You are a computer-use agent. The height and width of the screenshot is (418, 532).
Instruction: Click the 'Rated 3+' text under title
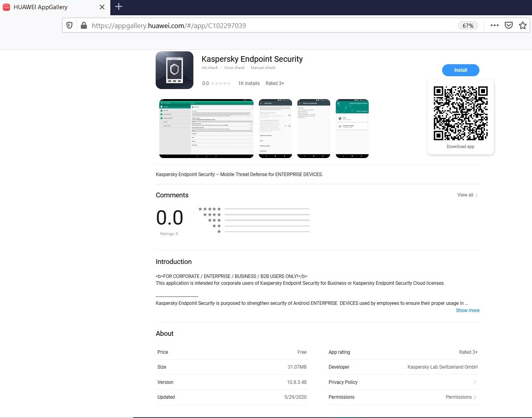[x=275, y=83]
